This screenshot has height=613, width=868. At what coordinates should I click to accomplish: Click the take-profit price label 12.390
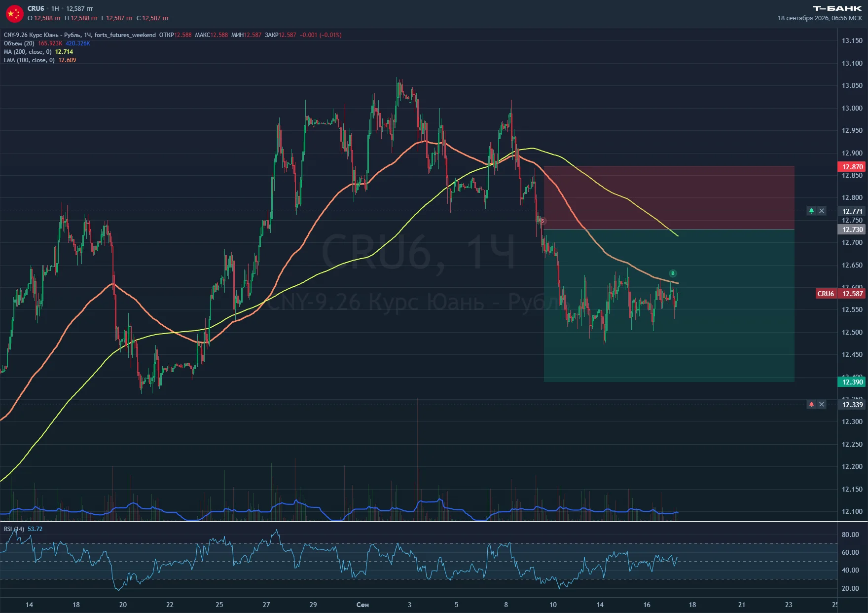point(852,382)
